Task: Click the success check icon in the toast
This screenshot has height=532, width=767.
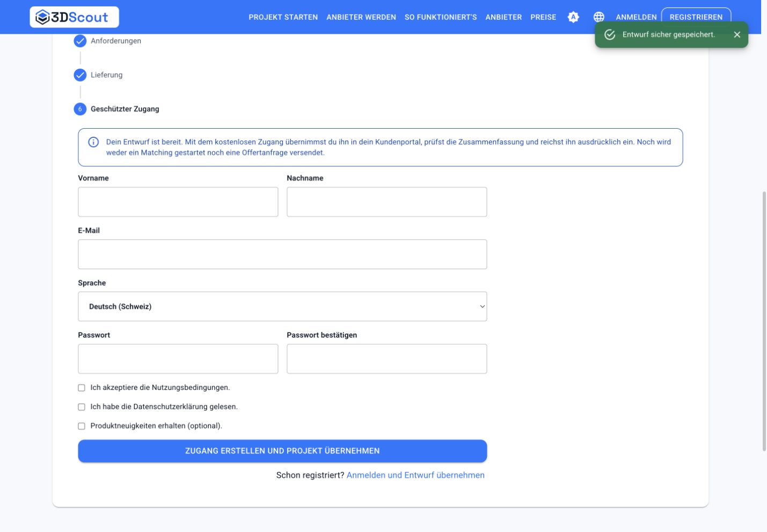Action: [610, 34]
